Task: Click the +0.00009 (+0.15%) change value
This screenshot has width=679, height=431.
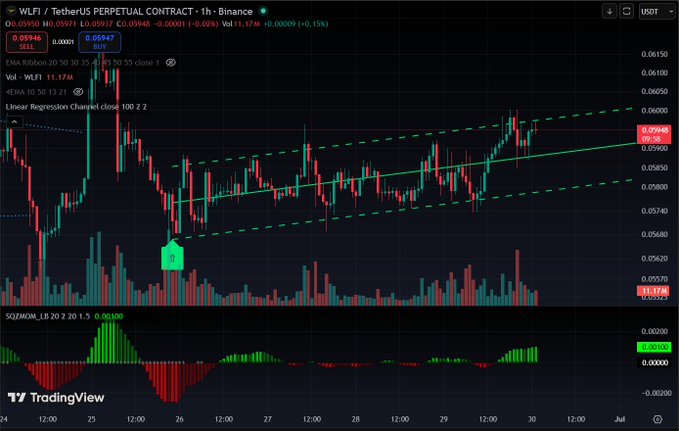Action: (296, 24)
